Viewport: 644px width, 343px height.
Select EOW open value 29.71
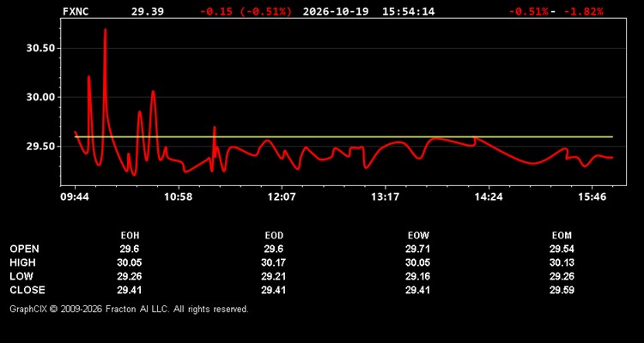(417, 249)
